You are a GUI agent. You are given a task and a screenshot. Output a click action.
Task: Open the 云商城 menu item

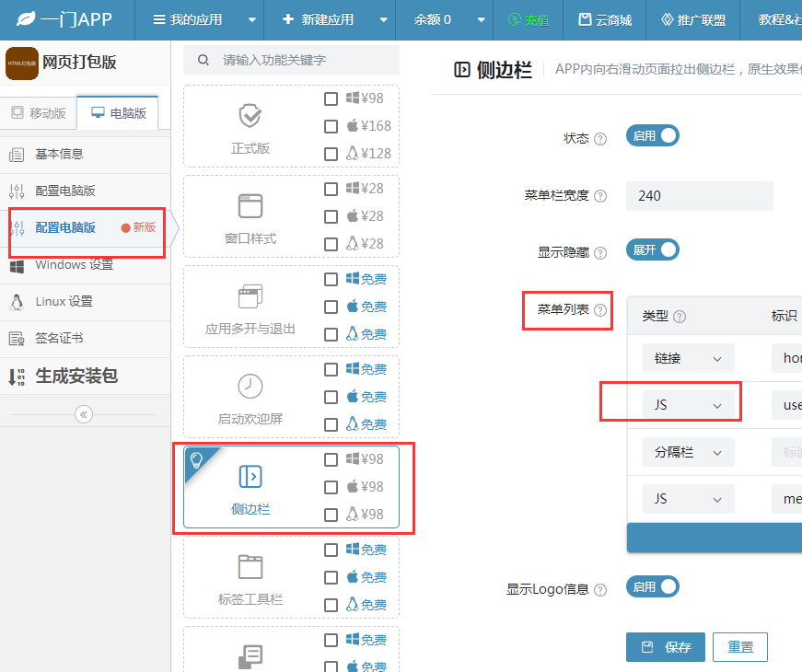605,20
